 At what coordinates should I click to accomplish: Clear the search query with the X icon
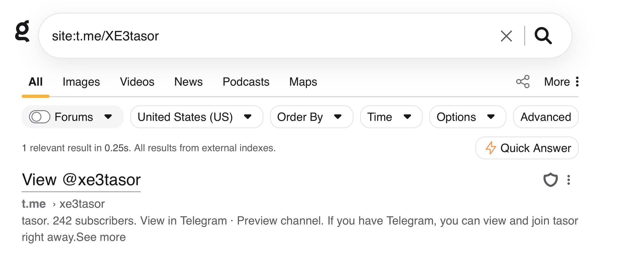pos(506,36)
